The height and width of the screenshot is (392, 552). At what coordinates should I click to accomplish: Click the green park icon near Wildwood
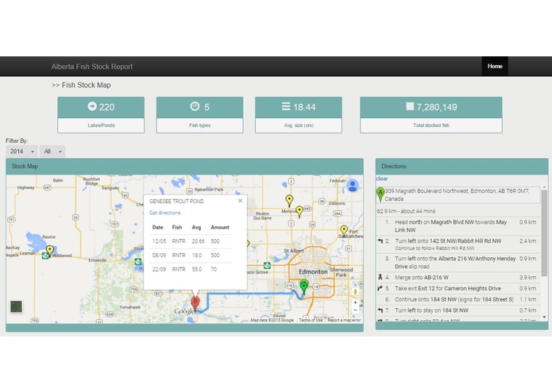coord(45,256)
